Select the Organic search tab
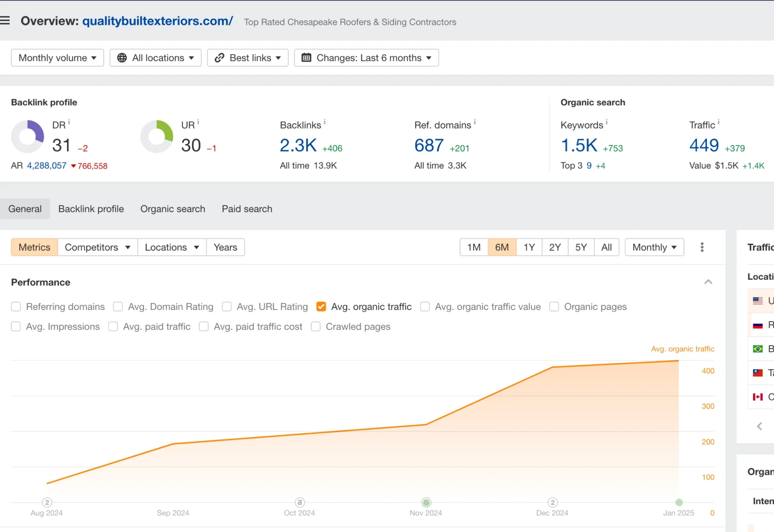774x532 pixels. 173,209
